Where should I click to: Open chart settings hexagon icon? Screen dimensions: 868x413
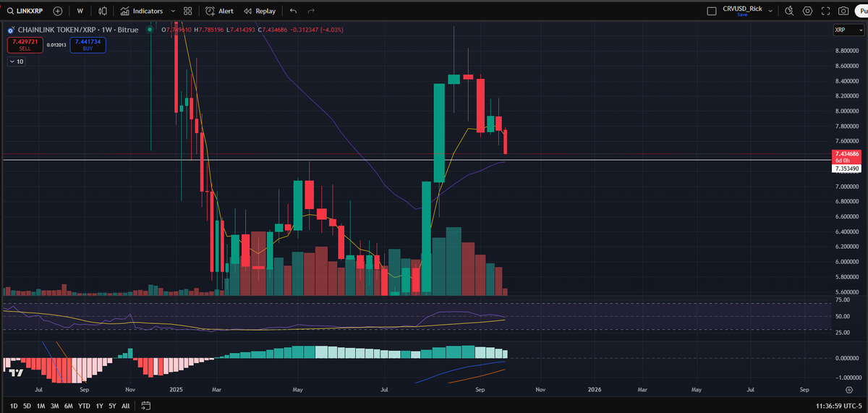[x=807, y=11]
